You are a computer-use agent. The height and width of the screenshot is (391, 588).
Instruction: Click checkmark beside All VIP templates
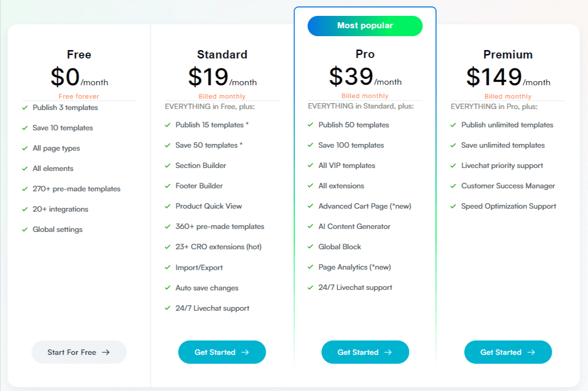[x=310, y=166]
